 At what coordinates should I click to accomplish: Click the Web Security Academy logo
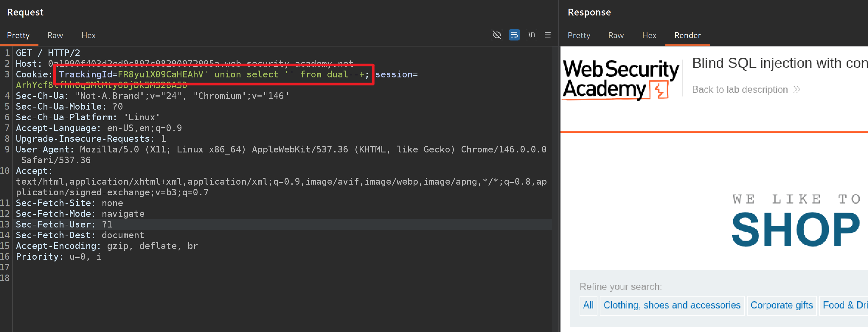click(x=620, y=80)
